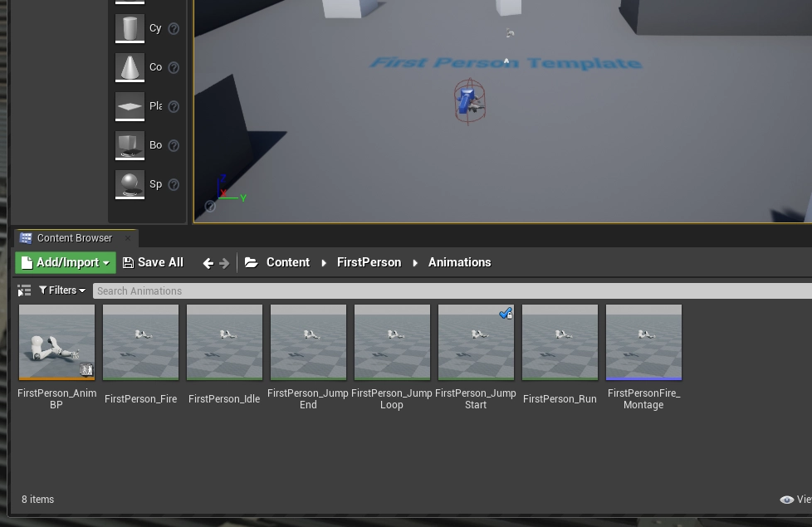Select FirstPerson_JumpEnd animation thumbnail

click(x=309, y=342)
